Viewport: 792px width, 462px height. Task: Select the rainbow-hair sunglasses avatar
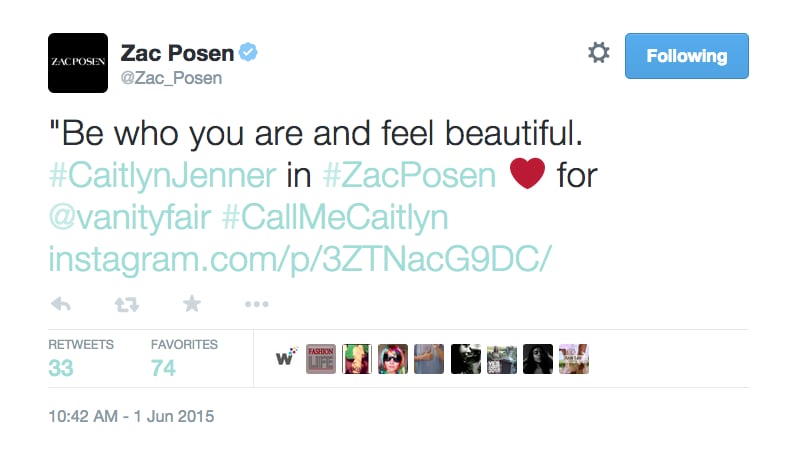(393, 359)
